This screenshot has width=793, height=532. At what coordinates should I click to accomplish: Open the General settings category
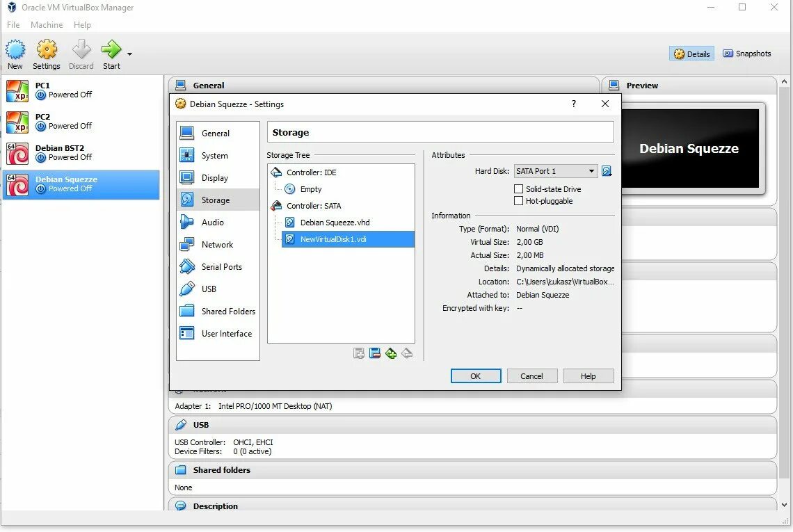pyautogui.click(x=218, y=133)
